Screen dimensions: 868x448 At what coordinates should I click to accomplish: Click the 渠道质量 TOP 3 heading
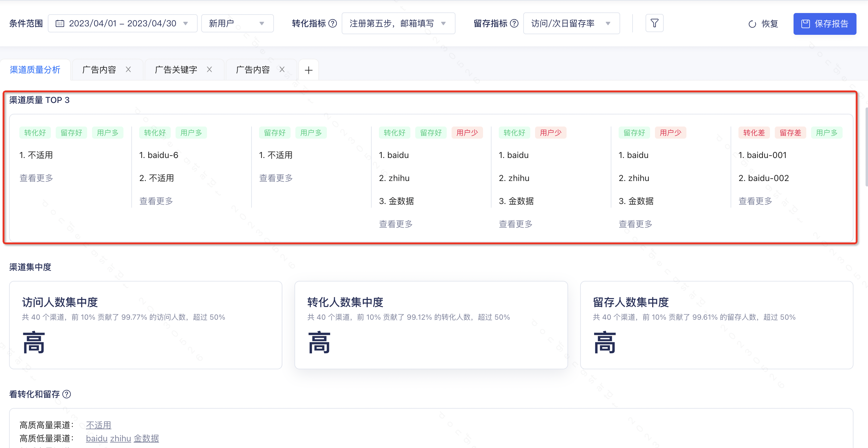click(x=39, y=100)
